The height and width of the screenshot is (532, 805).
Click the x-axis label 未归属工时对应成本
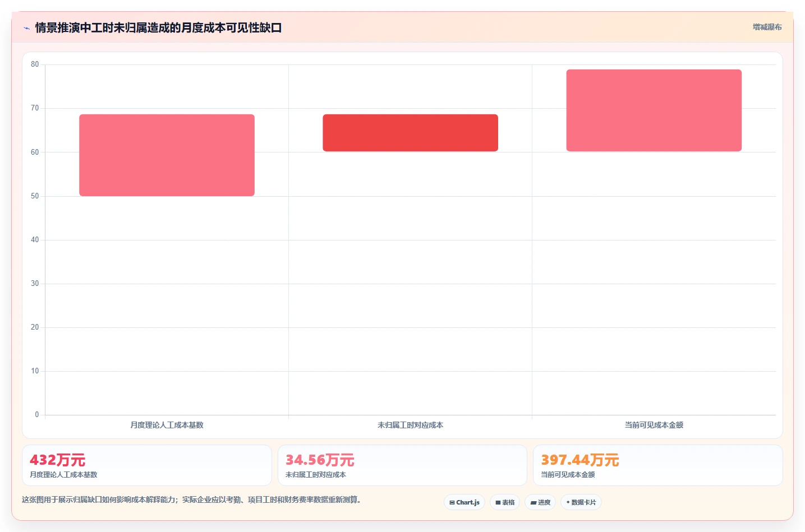(x=410, y=425)
